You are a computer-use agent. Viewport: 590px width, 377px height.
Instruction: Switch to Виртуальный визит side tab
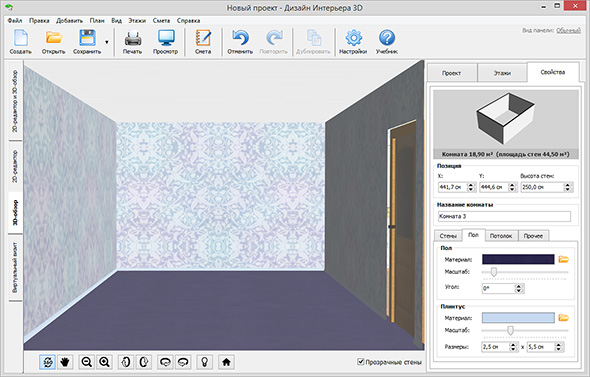pos(15,268)
